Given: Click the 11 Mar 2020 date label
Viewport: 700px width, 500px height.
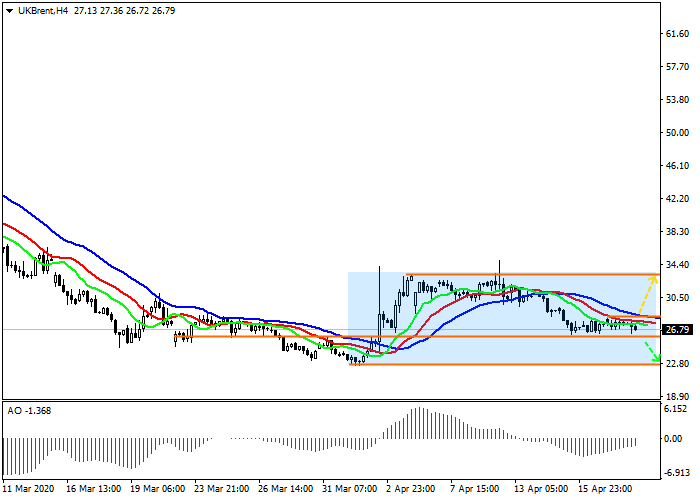Looking at the screenshot, I should pyautogui.click(x=27, y=489).
